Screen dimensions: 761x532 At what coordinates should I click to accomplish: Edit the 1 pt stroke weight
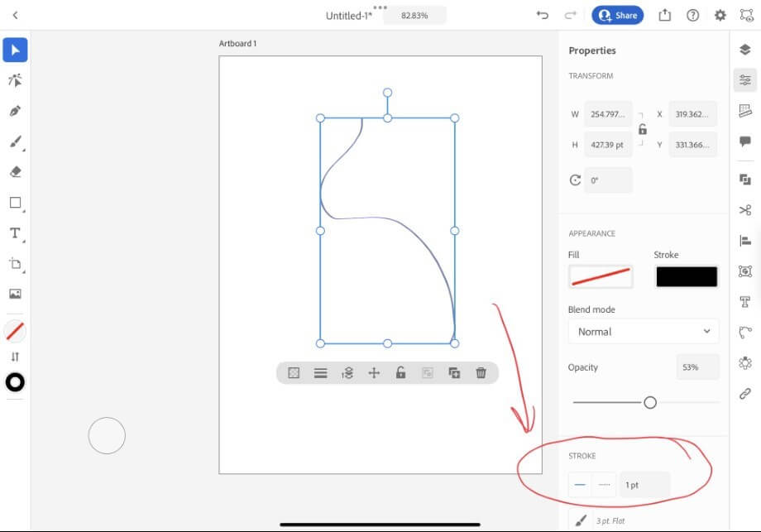tap(645, 485)
